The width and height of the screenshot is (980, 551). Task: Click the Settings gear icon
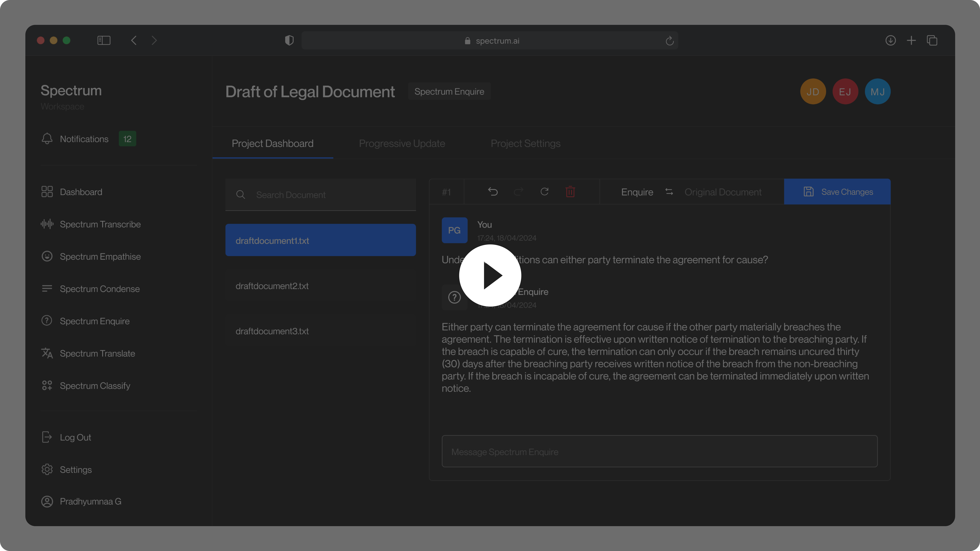tap(47, 470)
